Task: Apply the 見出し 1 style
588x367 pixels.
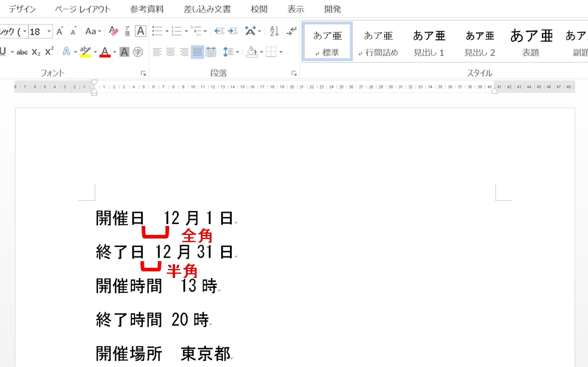Action: click(x=429, y=42)
